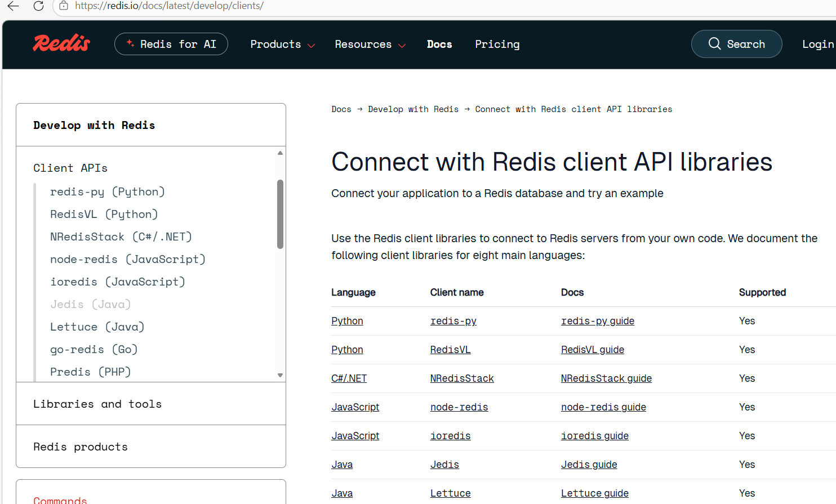836x504 pixels.
Task: Click the sparkle icon in Redis for AI
Action: click(130, 43)
